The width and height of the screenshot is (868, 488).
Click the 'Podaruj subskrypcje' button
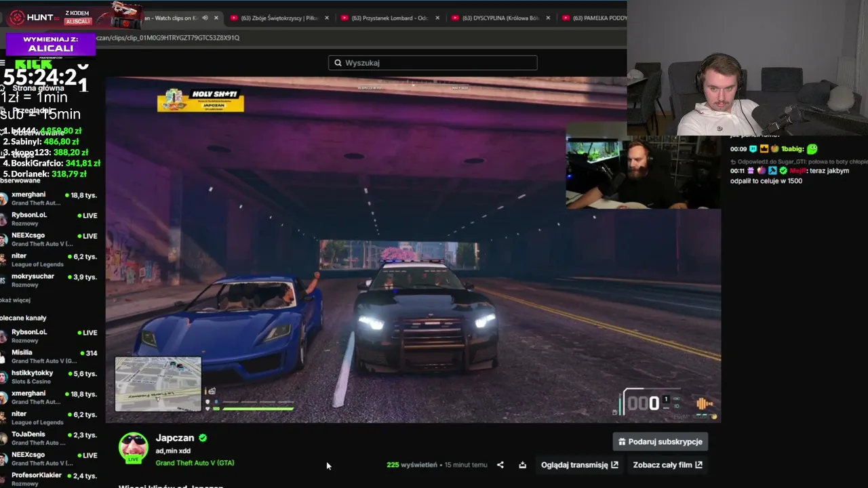click(660, 442)
